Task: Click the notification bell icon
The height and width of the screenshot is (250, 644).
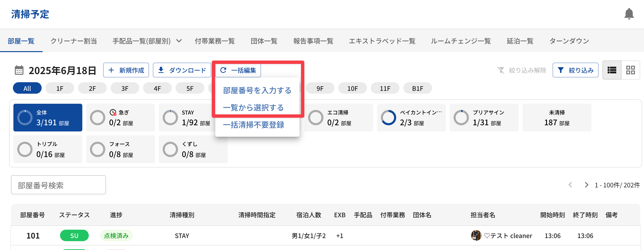Action: [628, 14]
